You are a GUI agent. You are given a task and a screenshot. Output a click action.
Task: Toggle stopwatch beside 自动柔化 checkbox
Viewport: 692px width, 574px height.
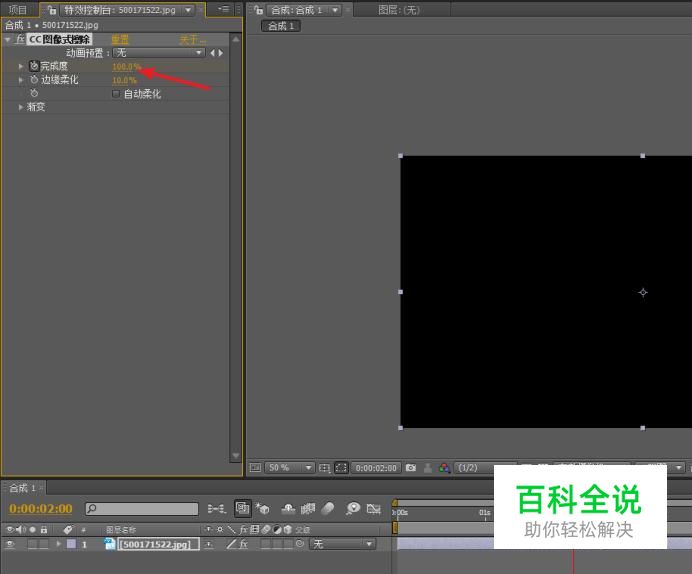[34, 94]
